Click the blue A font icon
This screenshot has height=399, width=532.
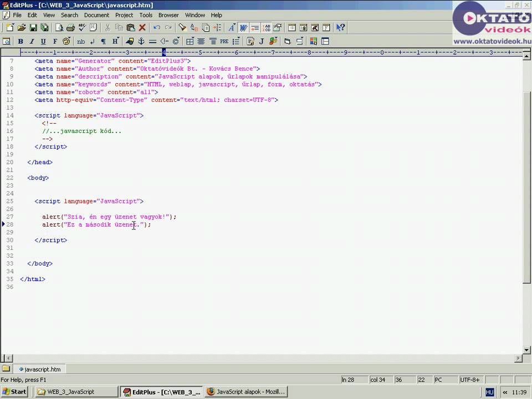pos(232,28)
